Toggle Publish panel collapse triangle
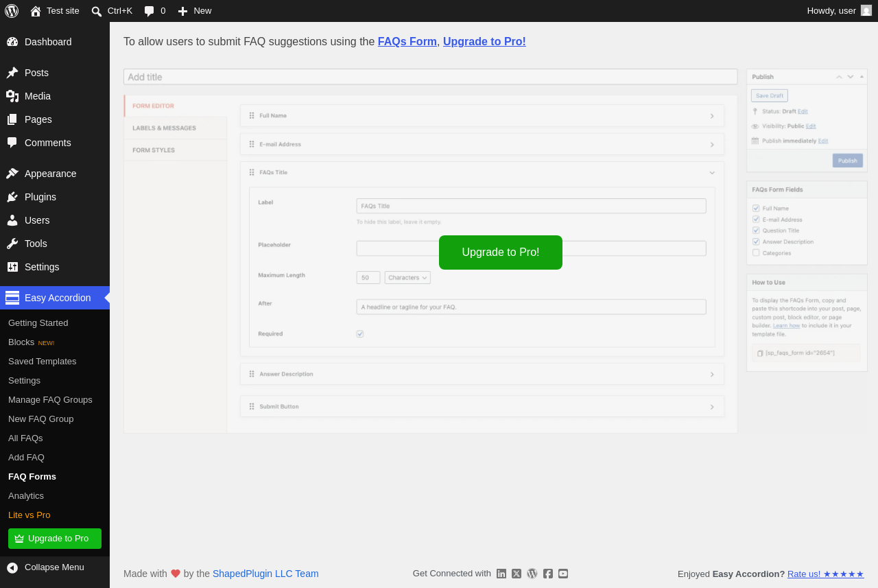The image size is (878, 588). [x=862, y=77]
